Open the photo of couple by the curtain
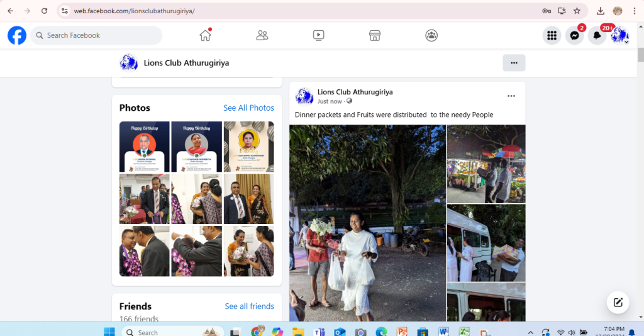This screenshot has height=336, width=644. point(248,199)
